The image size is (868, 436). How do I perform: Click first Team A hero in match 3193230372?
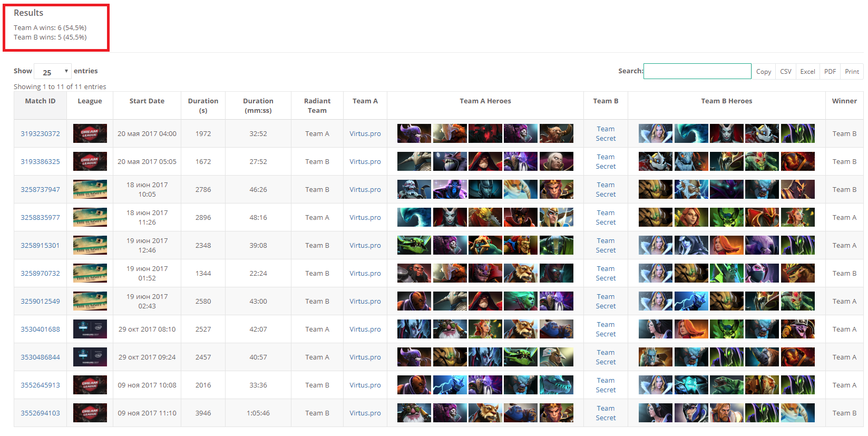(x=414, y=133)
